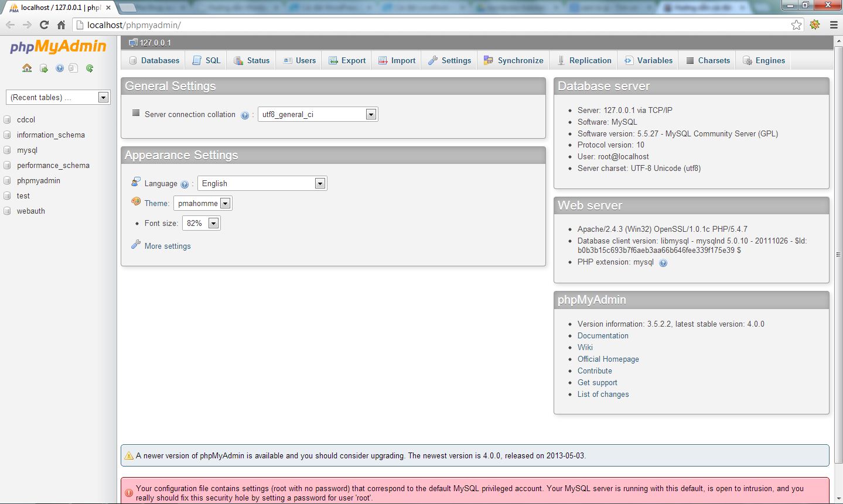Switch to the Settings tab
This screenshot has width=843, height=504.
click(x=450, y=60)
